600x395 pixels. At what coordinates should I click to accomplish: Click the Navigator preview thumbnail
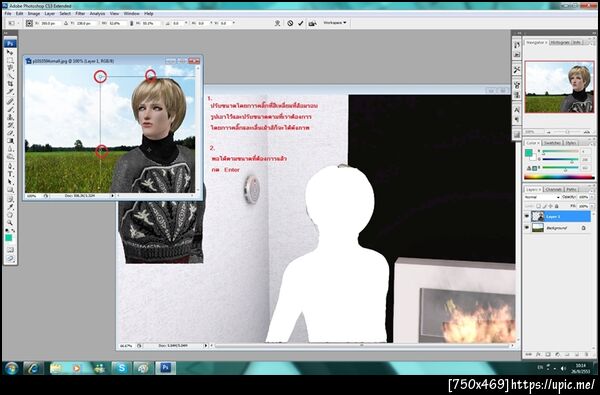559,87
